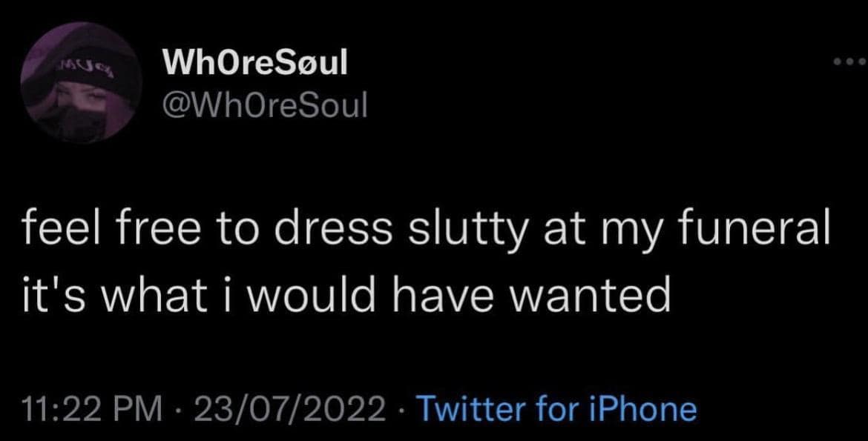Click the tweet line "it's what i would have wanted"
868x441 pixels.
coord(343,295)
